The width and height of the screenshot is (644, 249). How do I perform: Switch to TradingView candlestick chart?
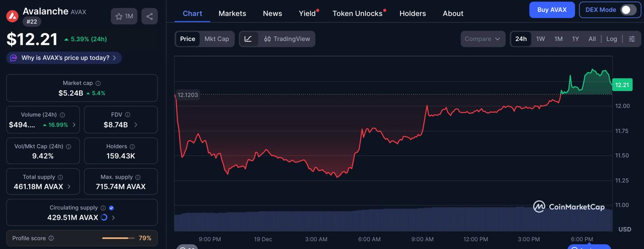pyautogui.click(x=287, y=39)
